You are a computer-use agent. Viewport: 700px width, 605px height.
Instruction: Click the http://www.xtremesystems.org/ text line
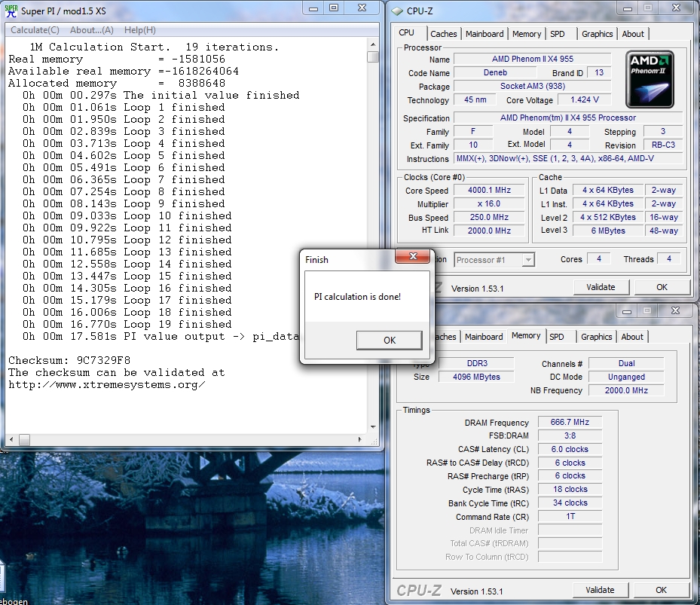[107, 385]
